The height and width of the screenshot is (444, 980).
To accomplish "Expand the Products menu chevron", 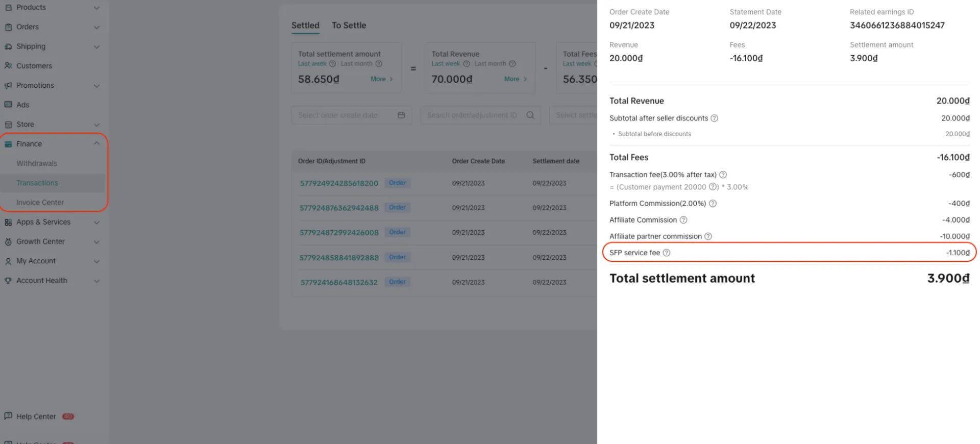I will pyautogui.click(x=96, y=8).
